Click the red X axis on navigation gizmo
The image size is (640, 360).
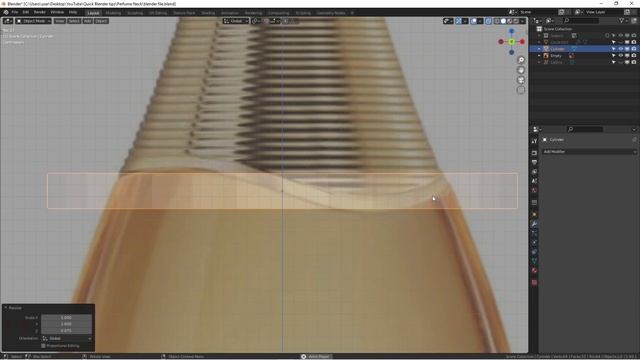click(522, 42)
